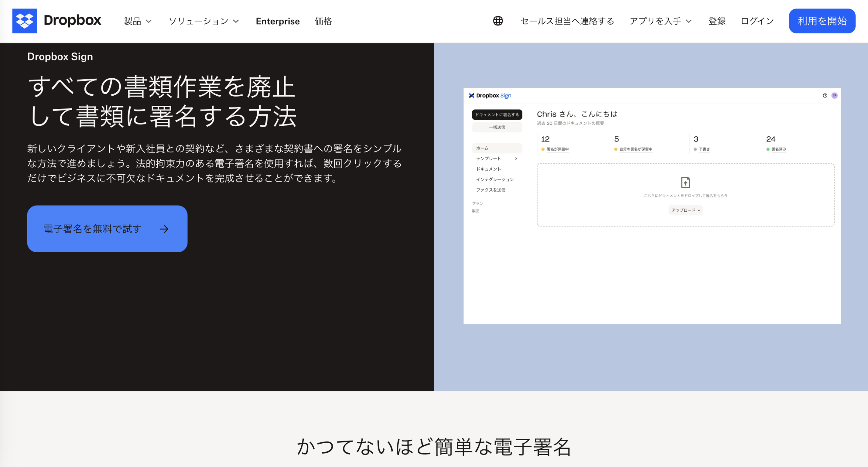Viewport: 868px width, 467px height.
Task: Click the document upload icon in the drop zone
Action: (x=686, y=182)
